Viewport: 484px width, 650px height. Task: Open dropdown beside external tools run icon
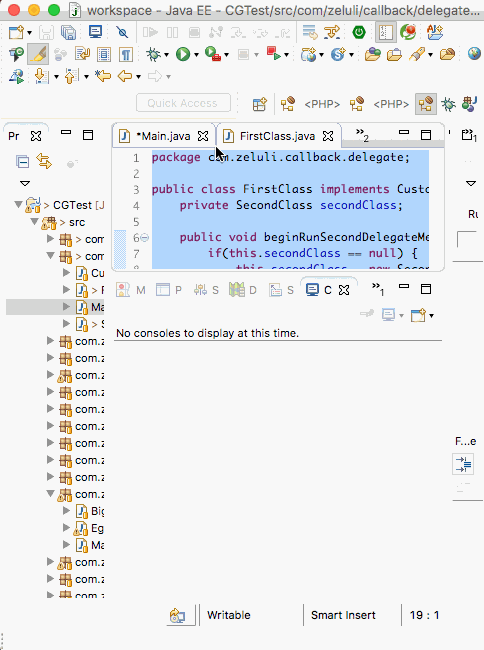(x=227, y=55)
